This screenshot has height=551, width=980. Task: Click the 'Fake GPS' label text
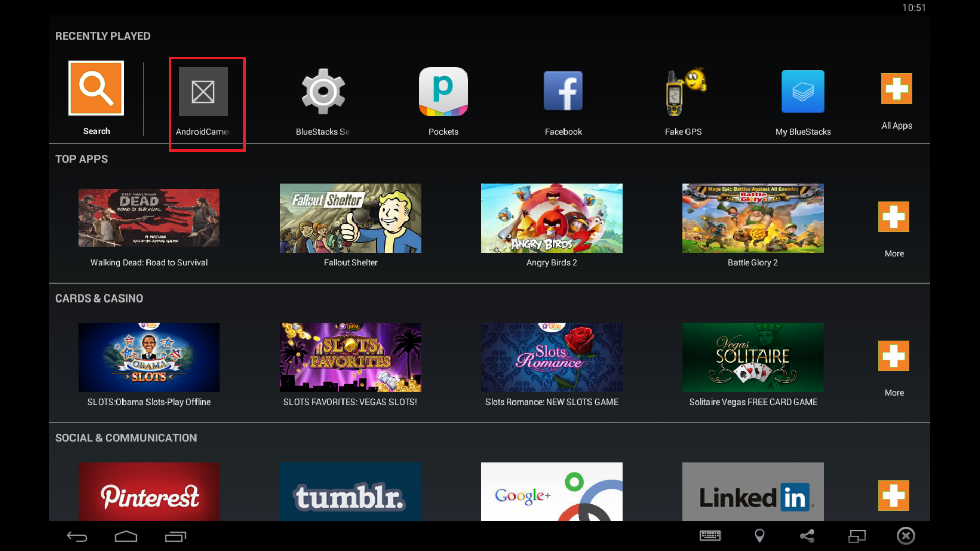[683, 132]
